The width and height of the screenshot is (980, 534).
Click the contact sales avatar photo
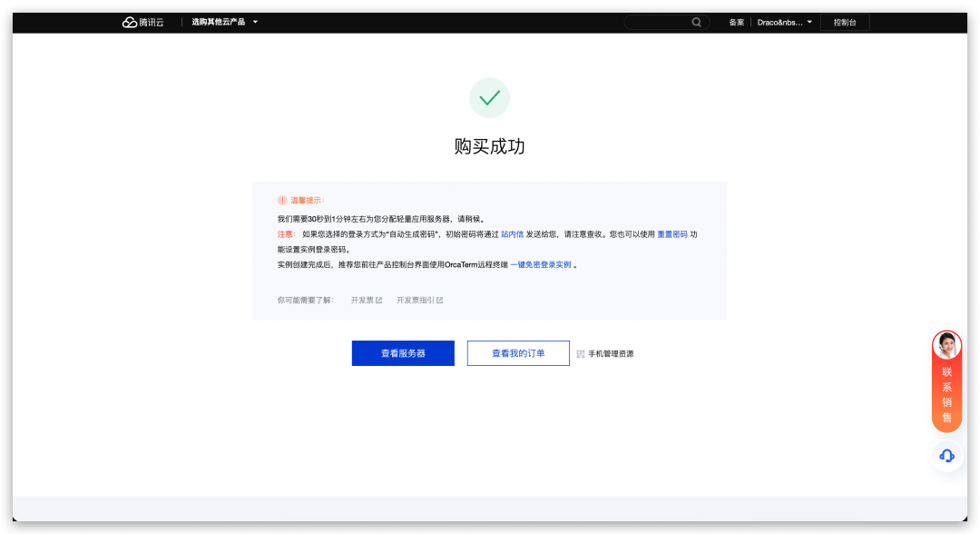pyautogui.click(x=946, y=346)
